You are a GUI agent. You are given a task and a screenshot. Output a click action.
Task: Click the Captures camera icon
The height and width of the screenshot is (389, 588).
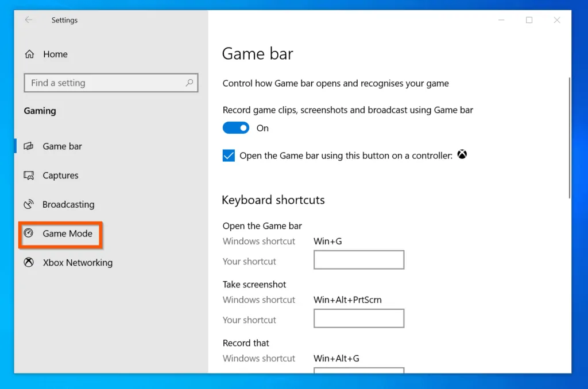28,176
